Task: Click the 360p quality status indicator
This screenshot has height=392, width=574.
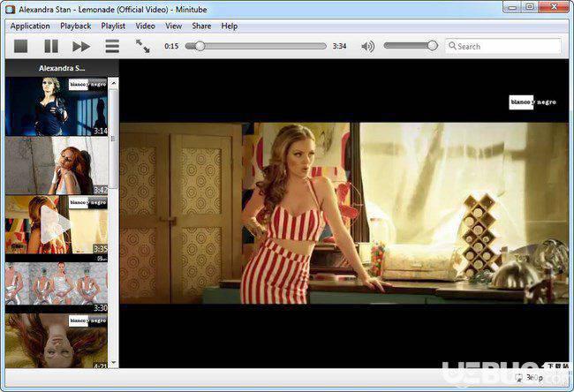Action: [530, 377]
